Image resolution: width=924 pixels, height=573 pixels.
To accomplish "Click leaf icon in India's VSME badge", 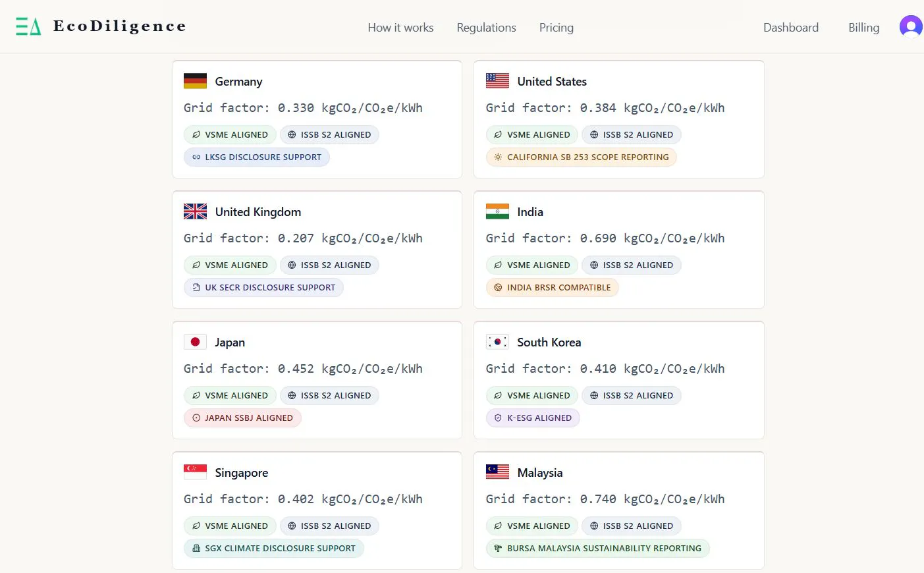I will click(498, 265).
